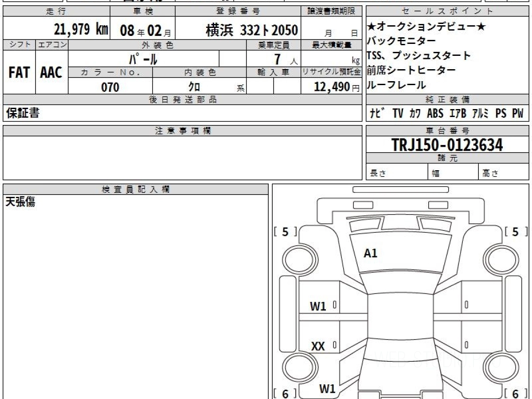The height and width of the screenshot is (399, 532).
Task: Click the 注意事項欄 header
Action: click(x=183, y=131)
